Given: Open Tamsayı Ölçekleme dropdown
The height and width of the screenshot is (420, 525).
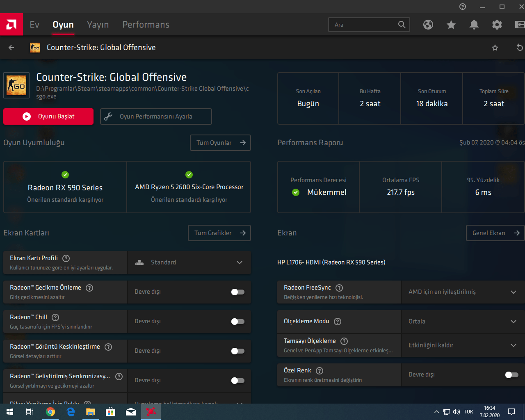Looking at the screenshot, I should (463, 345).
